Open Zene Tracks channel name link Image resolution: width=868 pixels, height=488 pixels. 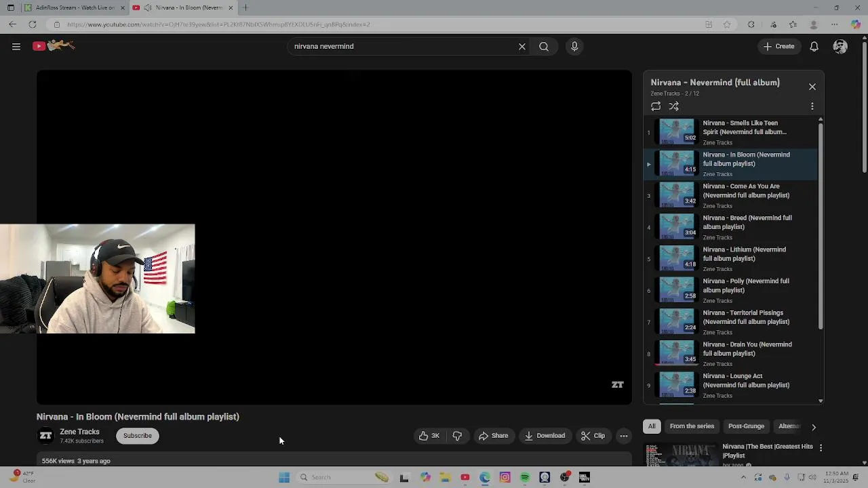tap(79, 432)
